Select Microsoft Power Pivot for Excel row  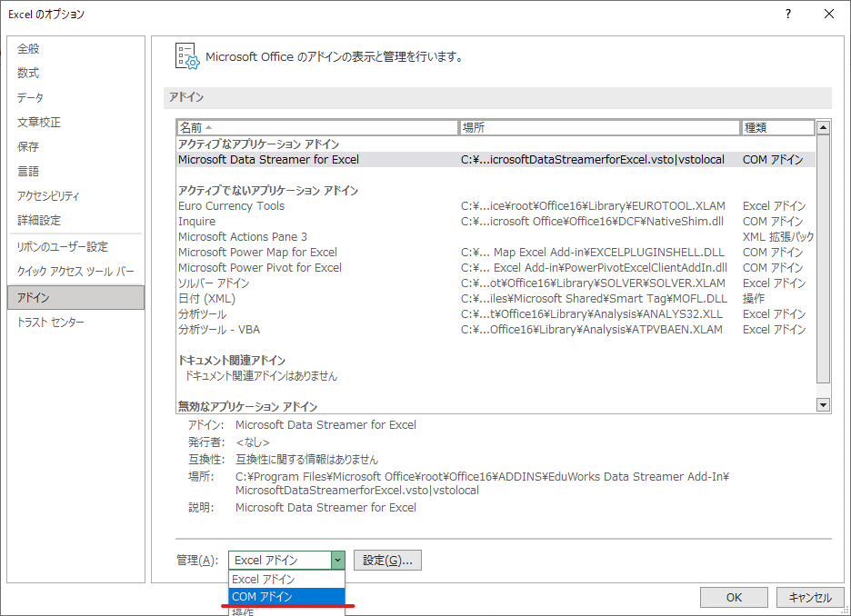(x=260, y=267)
